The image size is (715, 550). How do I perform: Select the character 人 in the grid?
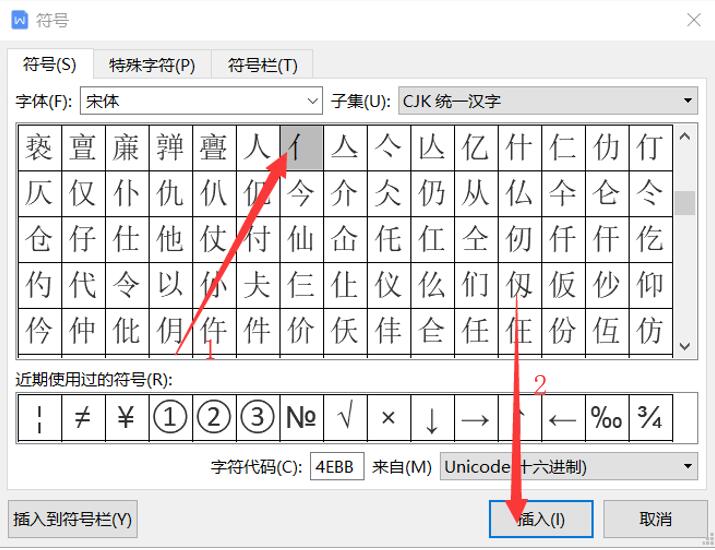click(x=258, y=148)
